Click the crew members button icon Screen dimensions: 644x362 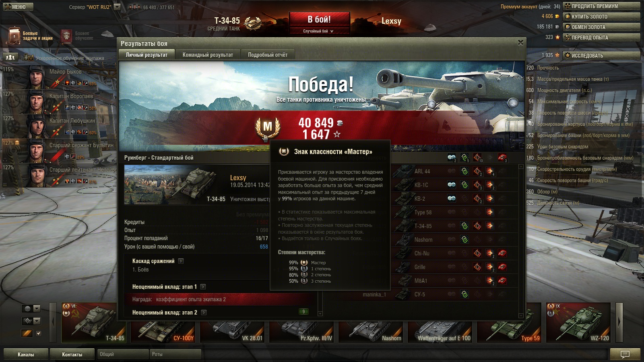(10, 58)
